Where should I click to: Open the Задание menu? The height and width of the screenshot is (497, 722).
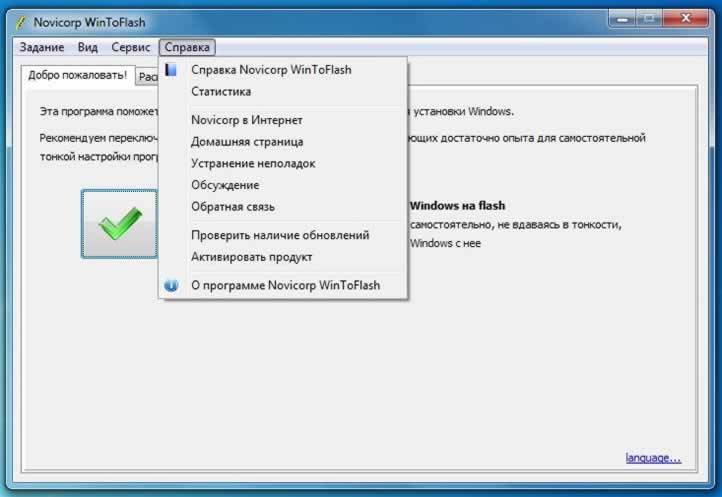41,47
